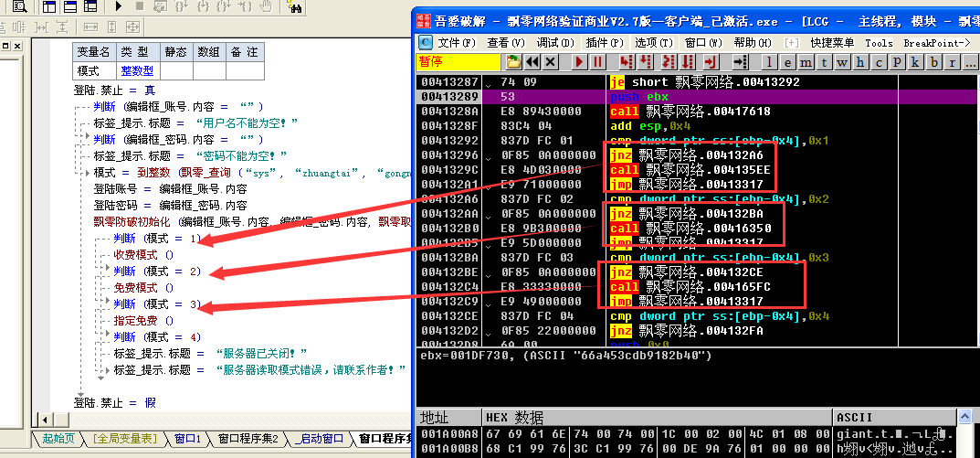This screenshot has height=458, width=980.
Task: Click Trace Over icon in debugger toolbar
Action: (688, 61)
